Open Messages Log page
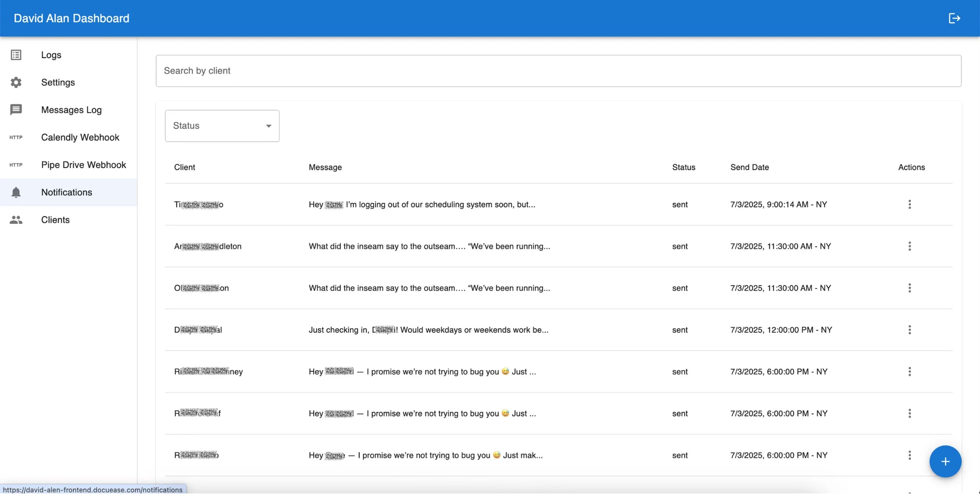 tap(69, 110)
